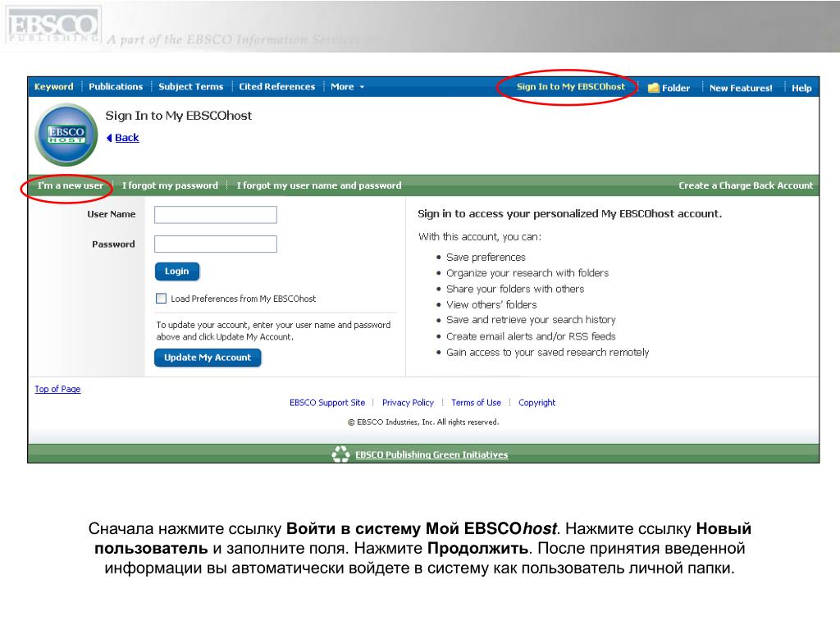Click 'Save and retrieve your search history' text
840x630 pixels.
pos(531,320)
